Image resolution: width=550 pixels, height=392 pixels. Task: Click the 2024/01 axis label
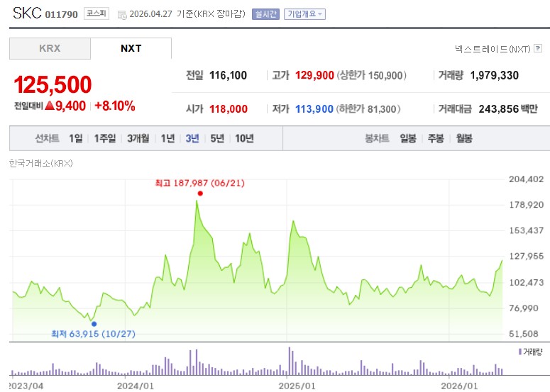coord(135,386)
